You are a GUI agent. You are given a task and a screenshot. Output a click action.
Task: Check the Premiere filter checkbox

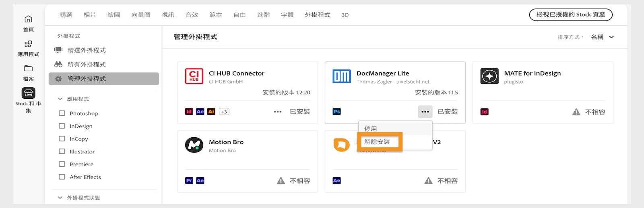(62, 164)
